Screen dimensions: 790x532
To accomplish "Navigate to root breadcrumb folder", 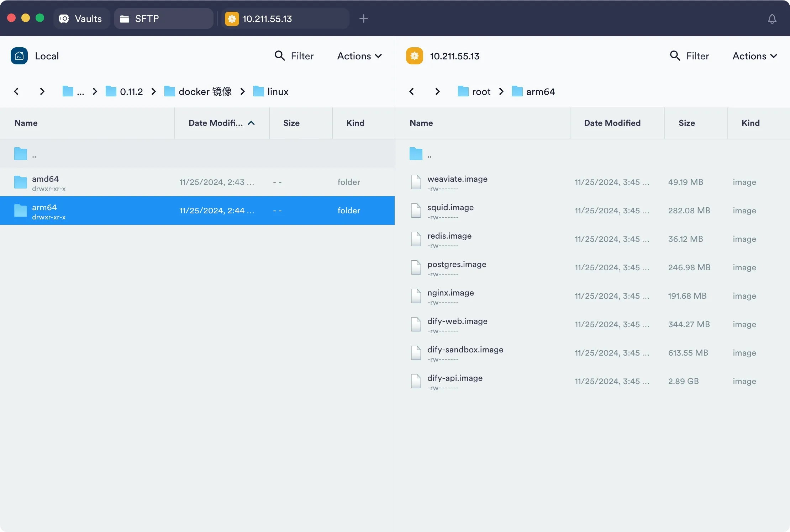I will click(x=474, y=91).
